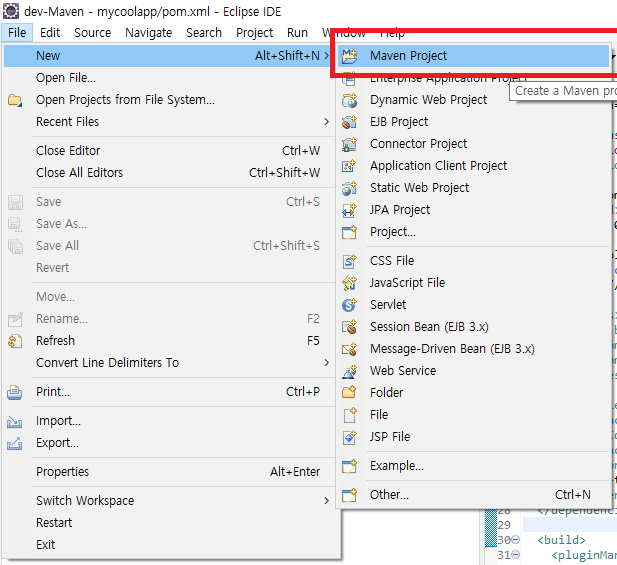Expand the Recent Files submenu arrow
Image resolution: width=617 pixels, height=565 pixels.
327,122
